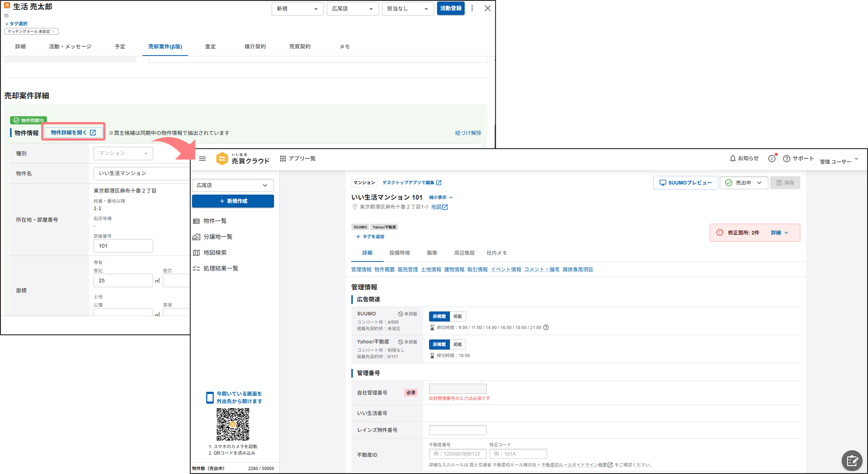Image resolution: width=868 pixels, height=474 pixels.
Task: Switch to 媒介契約 tab
Action: (255, 46)
